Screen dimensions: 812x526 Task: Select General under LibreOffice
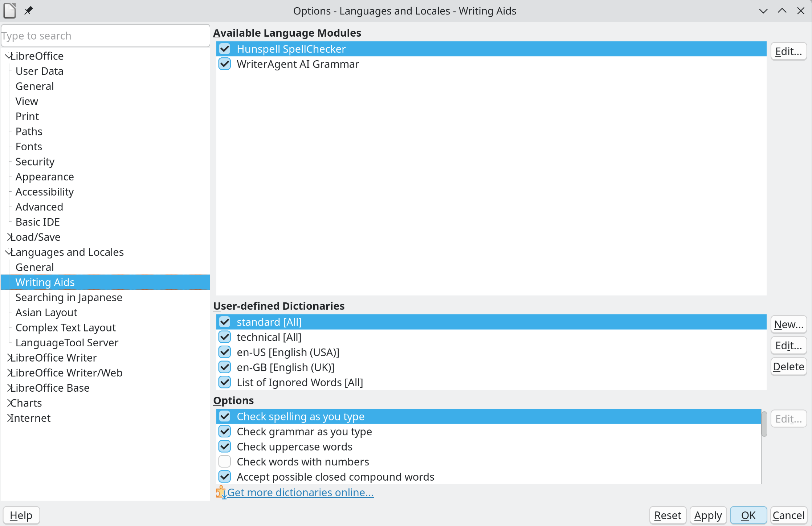[x=34, y=86]
